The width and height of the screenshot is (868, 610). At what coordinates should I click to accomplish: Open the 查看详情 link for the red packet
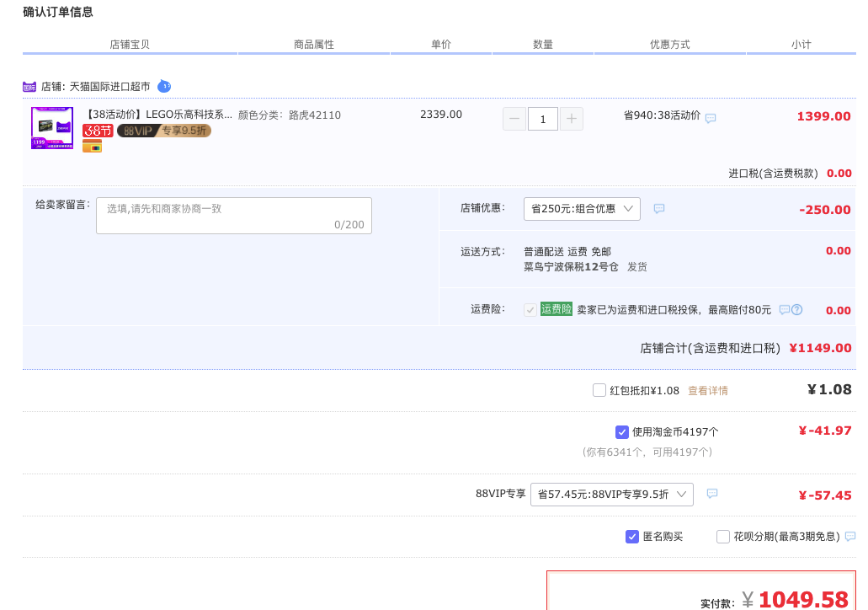coord(707,391)
